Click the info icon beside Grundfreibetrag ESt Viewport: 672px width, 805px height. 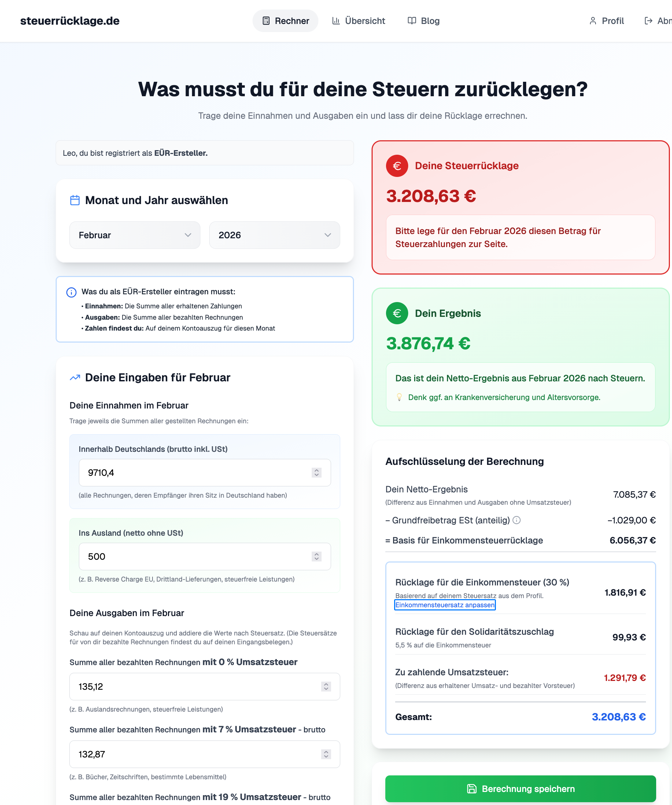516,520
